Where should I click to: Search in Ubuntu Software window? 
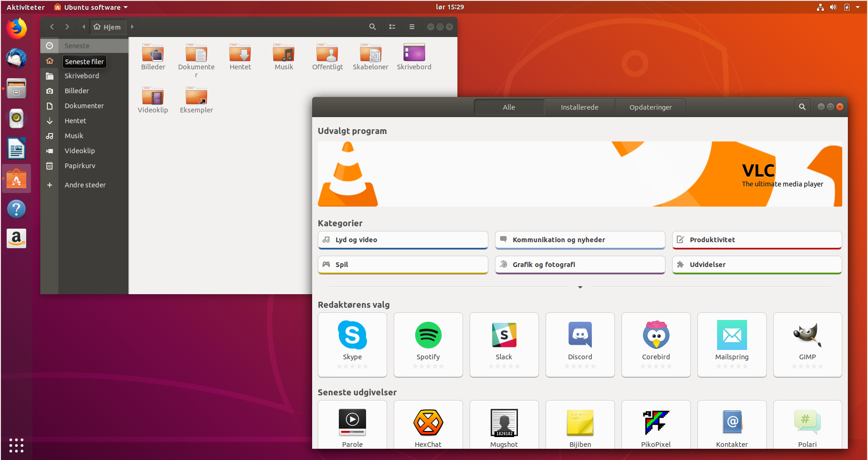pyautogui.click(x=802, y=107)
